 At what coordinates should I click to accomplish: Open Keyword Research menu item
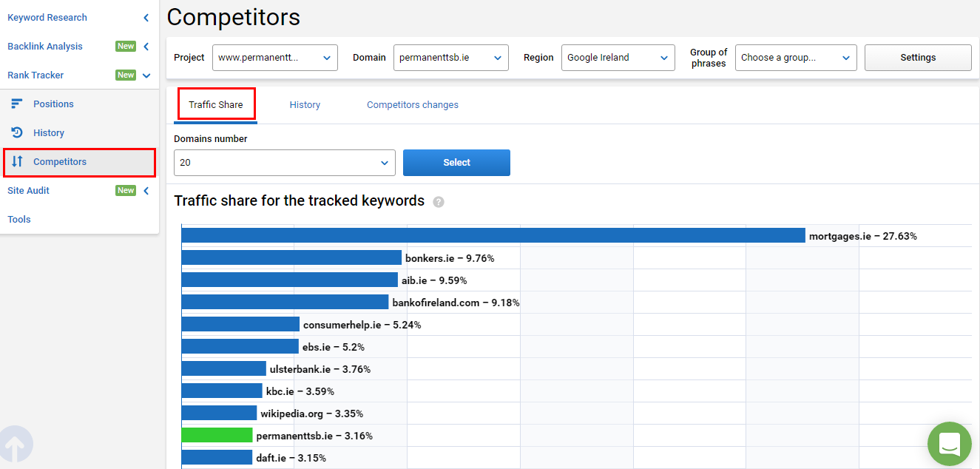pos(47,17)
